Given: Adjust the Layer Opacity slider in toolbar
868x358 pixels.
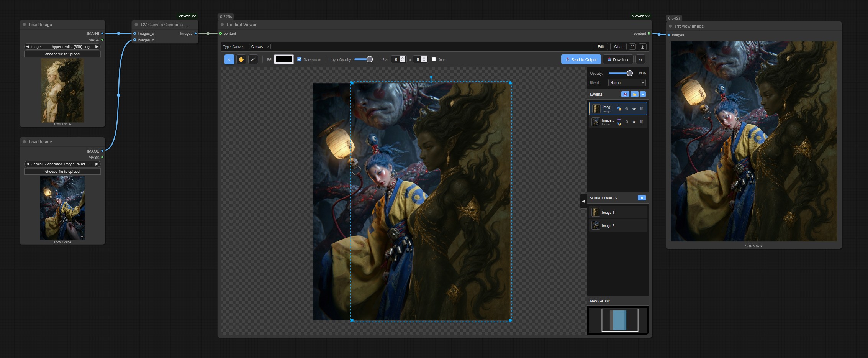Looking at the screenshot, I should click(x=363, y=59).
